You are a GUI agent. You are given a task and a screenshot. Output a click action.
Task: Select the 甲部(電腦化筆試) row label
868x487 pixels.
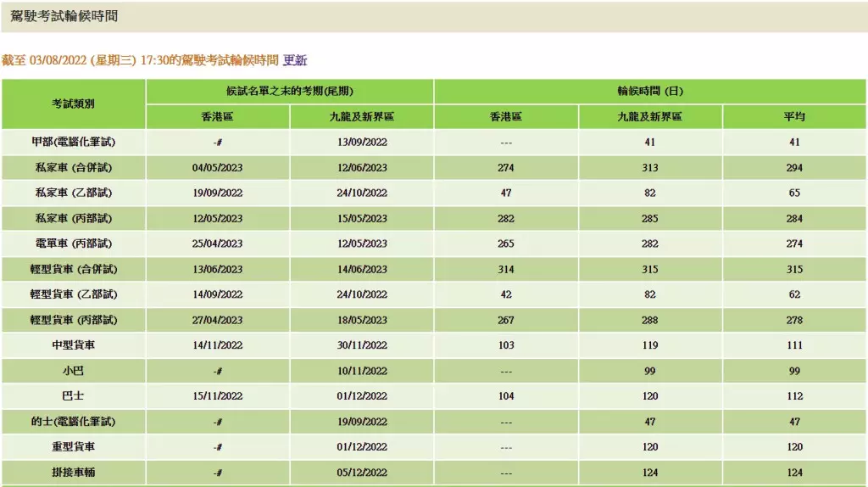coord(73,142)
